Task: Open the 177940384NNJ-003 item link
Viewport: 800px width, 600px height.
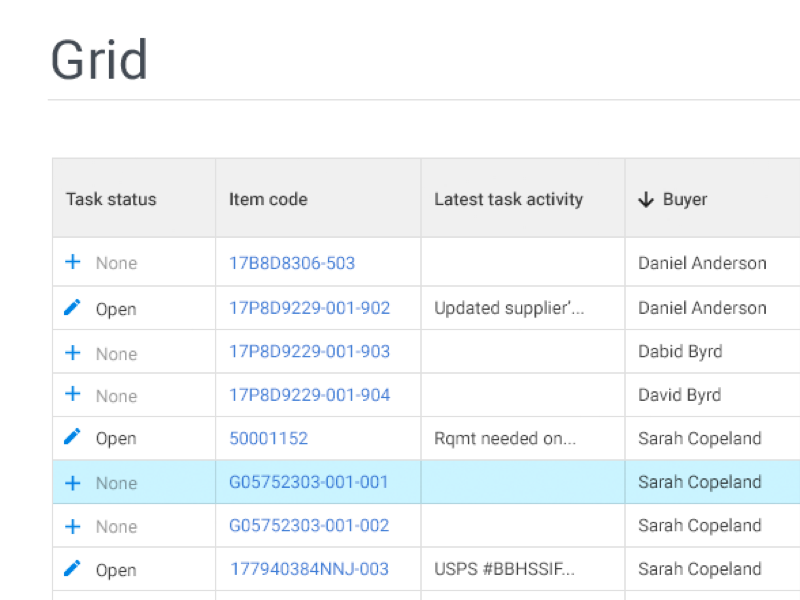Action: [x=309, y=570]
